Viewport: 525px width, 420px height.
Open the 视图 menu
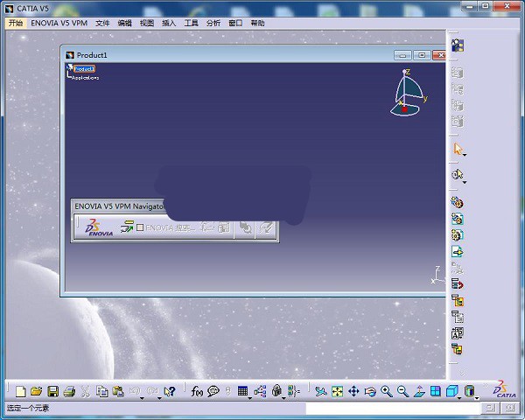coord(147,23)
